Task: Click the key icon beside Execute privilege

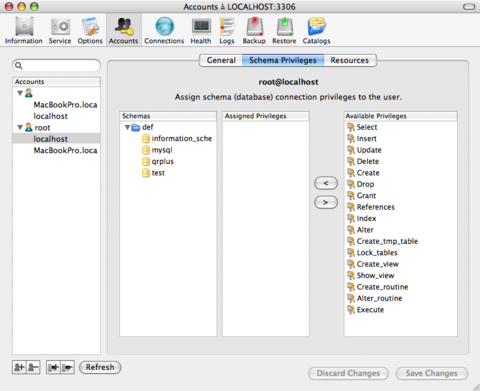Action: (x=351, y=310)
